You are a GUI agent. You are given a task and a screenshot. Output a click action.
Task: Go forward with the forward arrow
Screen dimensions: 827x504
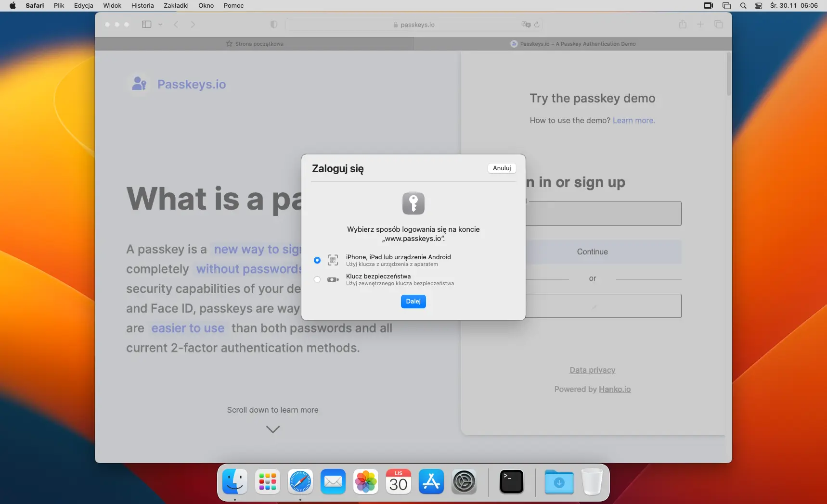pyautogui.click(x=193, y=25)
